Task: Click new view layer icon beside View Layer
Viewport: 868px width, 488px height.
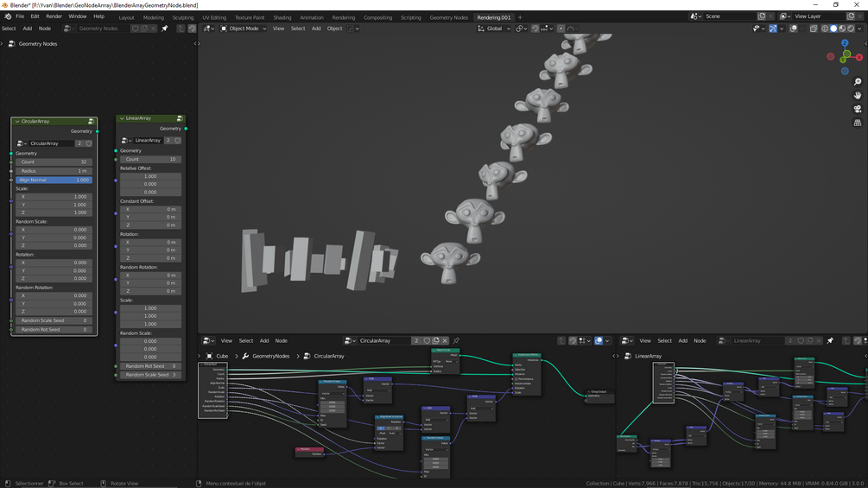Action: tap(852, 16)
